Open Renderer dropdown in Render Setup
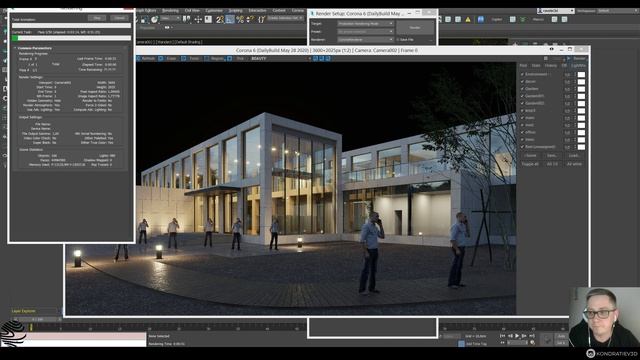The width and height of the screenshot is (640, 360). tap(366, 40)
